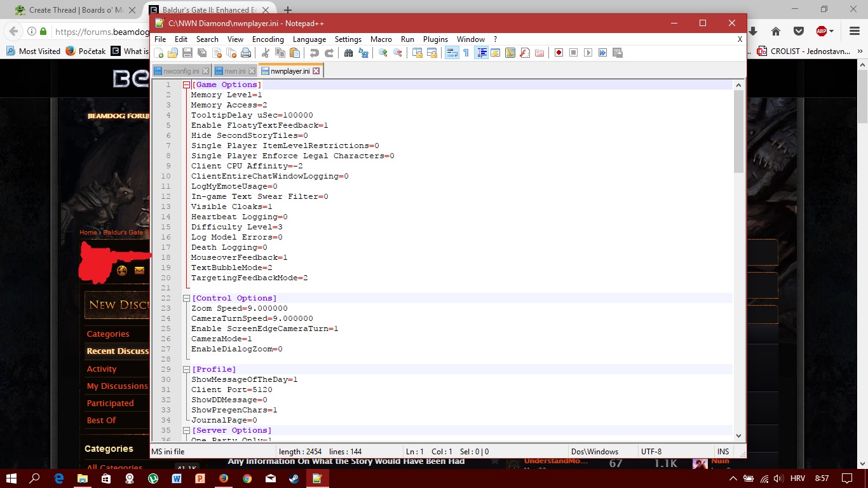Collapse the [Profile] section fold marker
868x488 pixels.
(x=186, y=369)
